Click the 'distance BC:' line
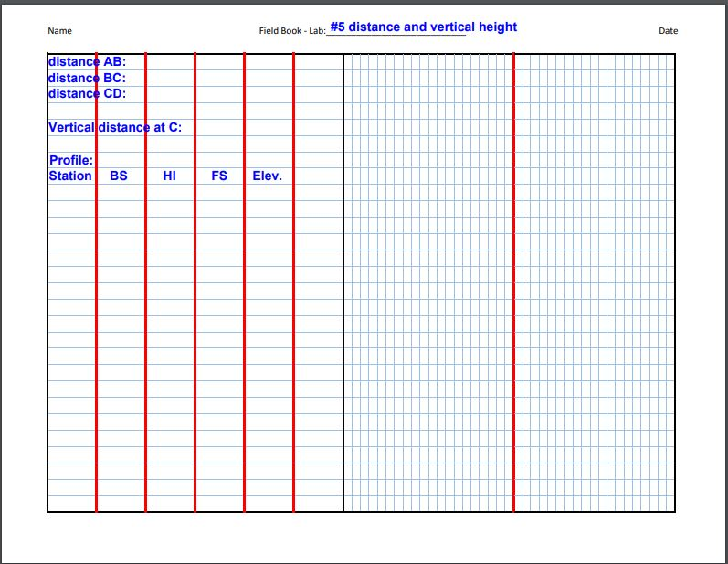The width and height of the screenshot is (728, 564). point(88,78)
